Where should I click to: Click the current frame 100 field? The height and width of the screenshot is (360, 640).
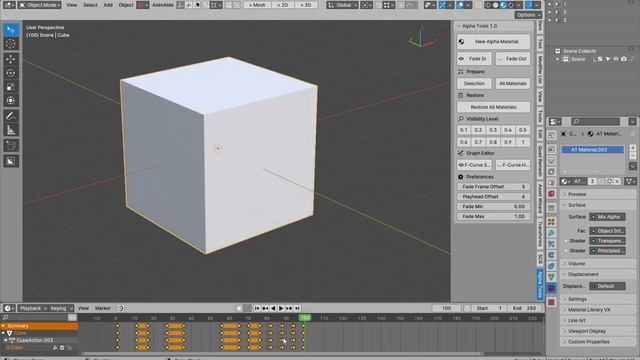447,308
